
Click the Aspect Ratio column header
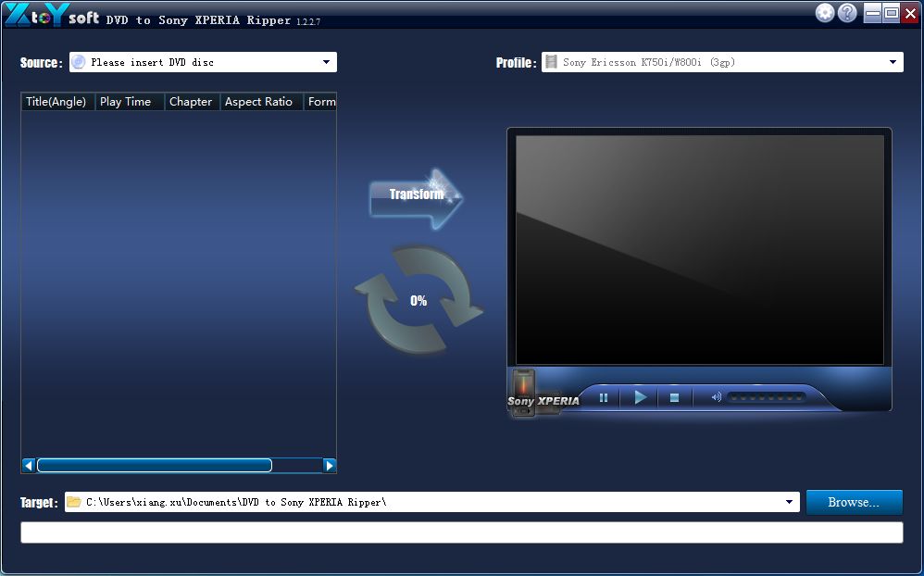click(262, 102)
